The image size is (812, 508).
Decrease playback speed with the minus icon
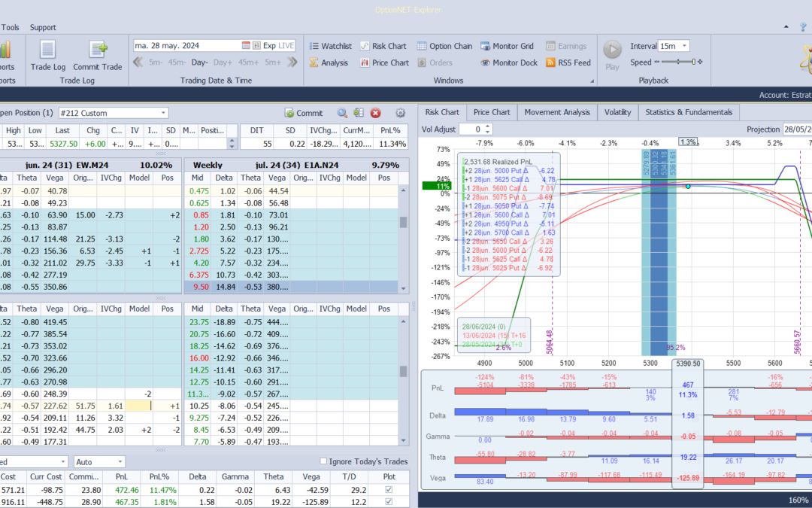click(x=656, y=62)
